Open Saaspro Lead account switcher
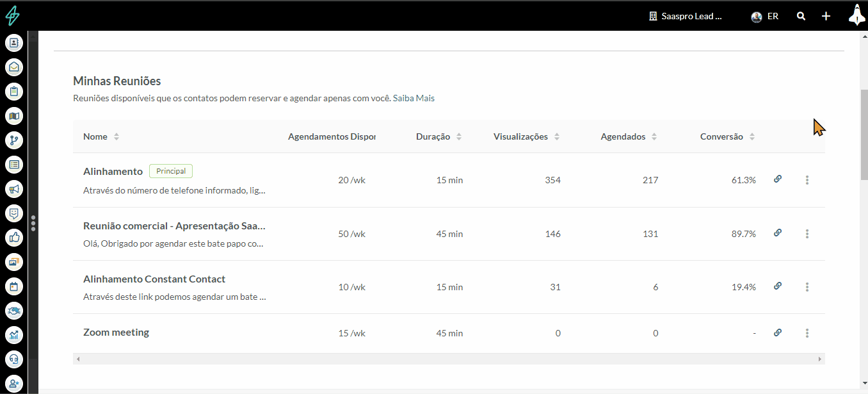Screen dimensions: 868x394 point(686,16)
